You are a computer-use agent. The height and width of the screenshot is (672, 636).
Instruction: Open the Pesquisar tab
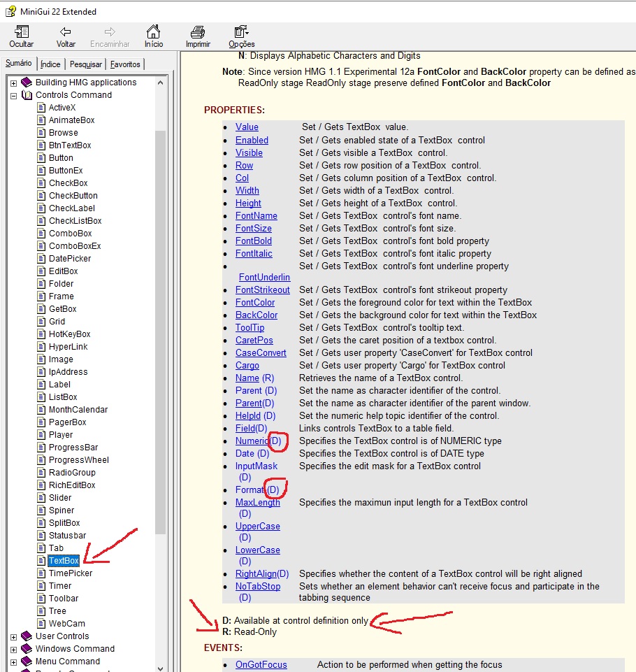pos(86,64)
